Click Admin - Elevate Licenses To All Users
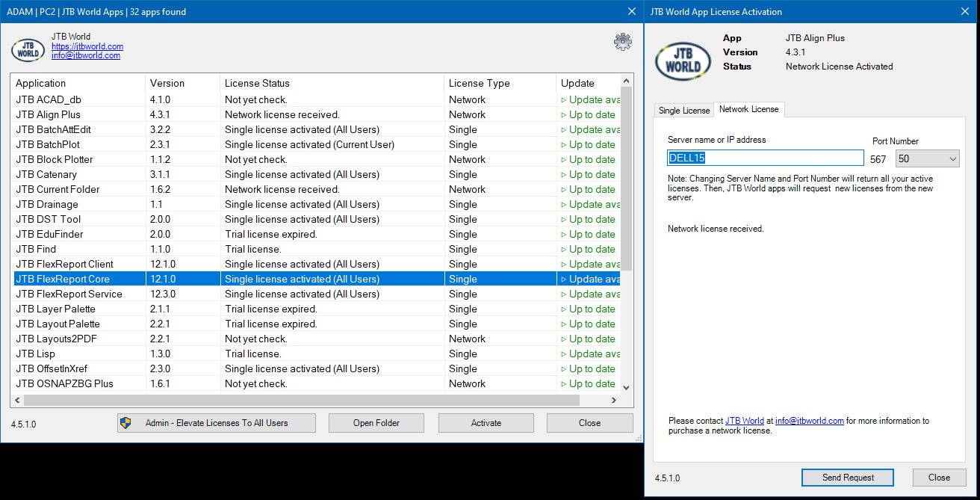980x500 pixels. pyautogui.click(x=217, y=423)
